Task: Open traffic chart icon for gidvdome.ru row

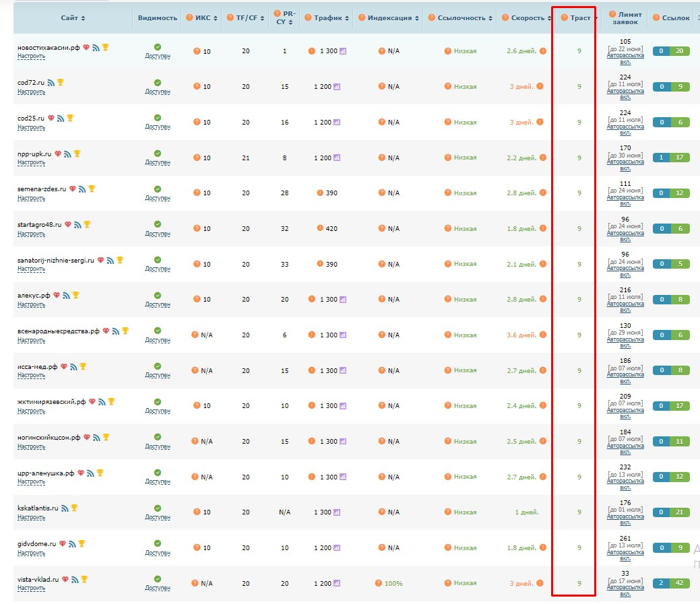Action: [x=337, y=548]
